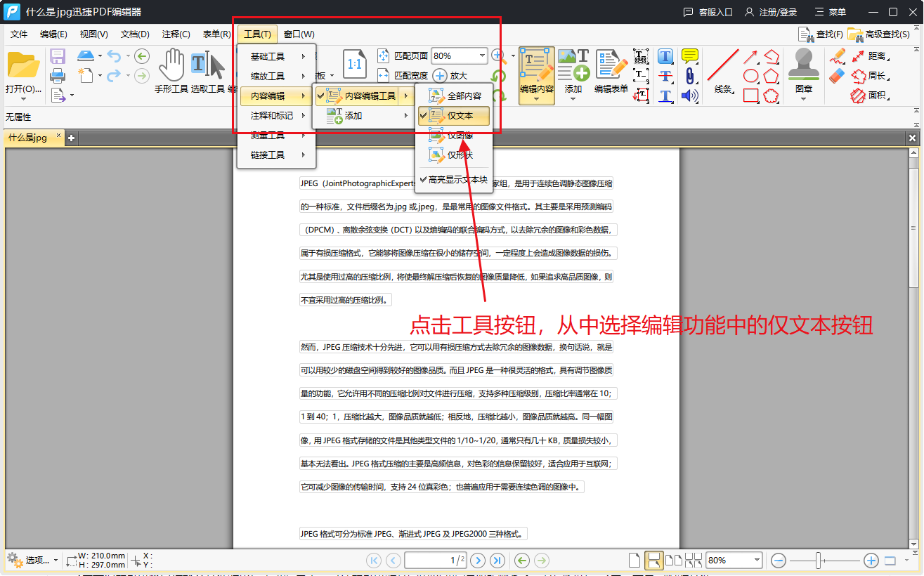
Task: Open the 80% zoom dropdown in toolbar
Action: click(482, 55)
